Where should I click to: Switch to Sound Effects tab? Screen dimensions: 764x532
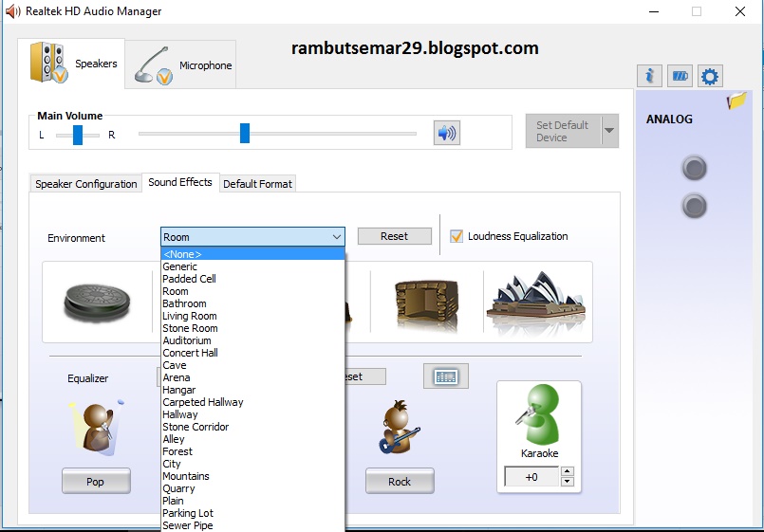[x=180, y=182]
